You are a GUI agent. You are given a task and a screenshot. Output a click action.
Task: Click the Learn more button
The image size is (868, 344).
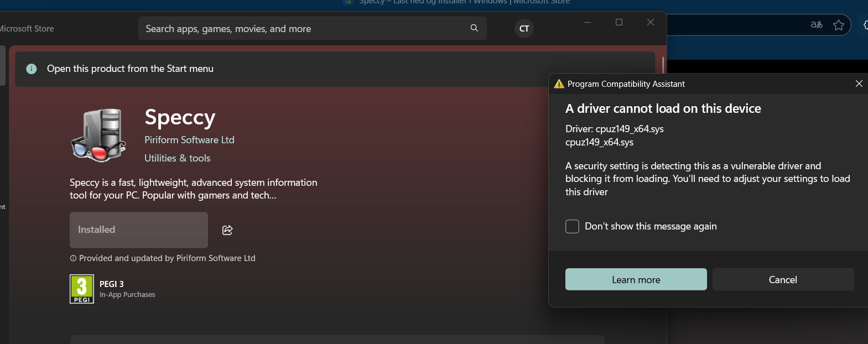[x=636, y=279]
